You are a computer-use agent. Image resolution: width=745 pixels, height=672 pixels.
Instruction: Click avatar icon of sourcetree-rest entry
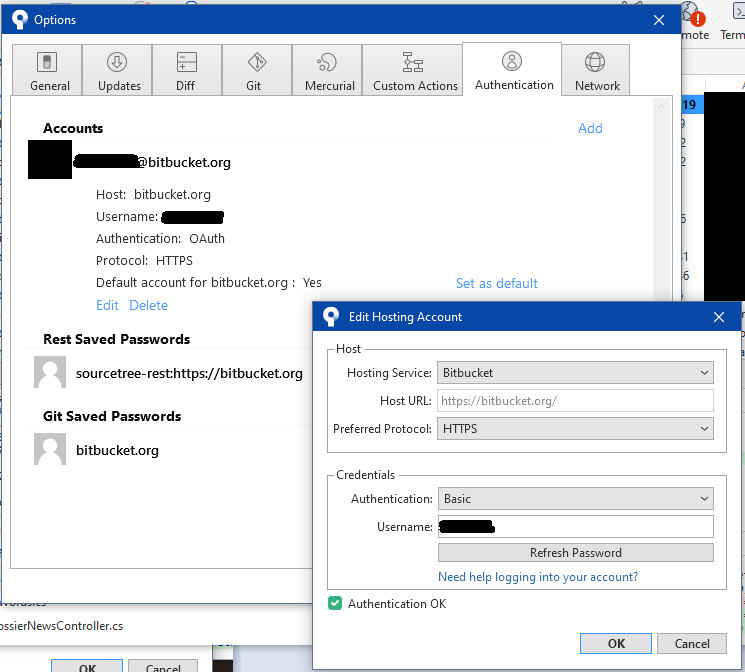50,372
